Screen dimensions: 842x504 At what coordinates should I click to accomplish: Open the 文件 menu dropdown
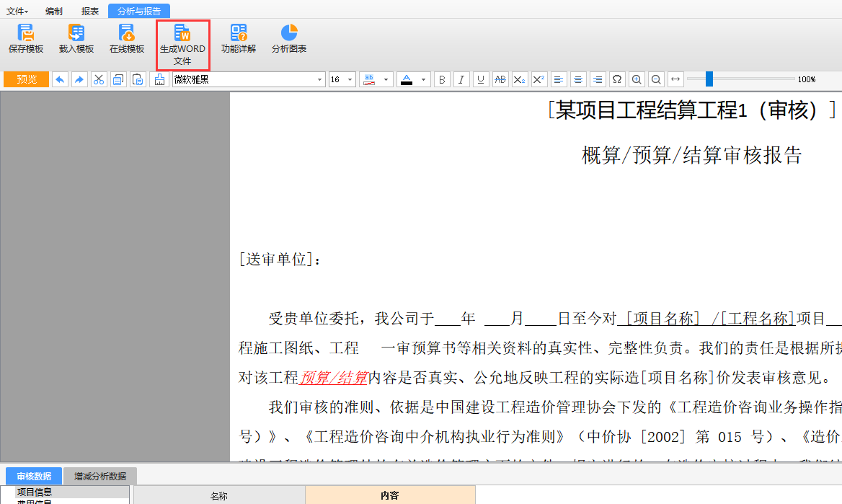17,11
